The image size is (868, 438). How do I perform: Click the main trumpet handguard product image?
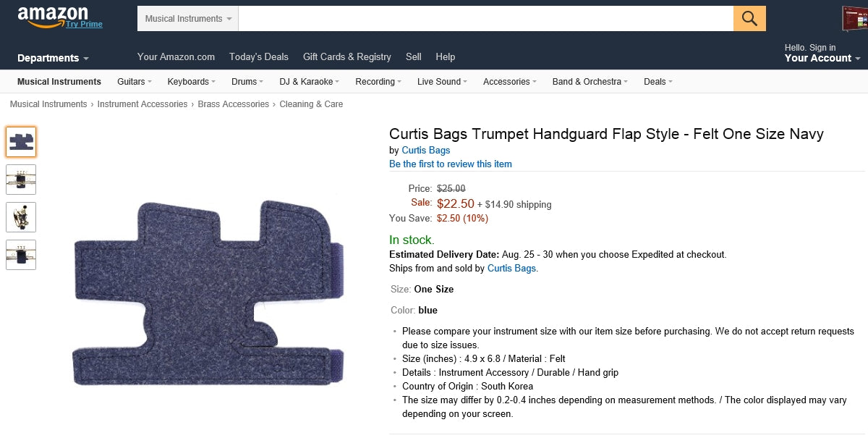(x=208, y=292)
